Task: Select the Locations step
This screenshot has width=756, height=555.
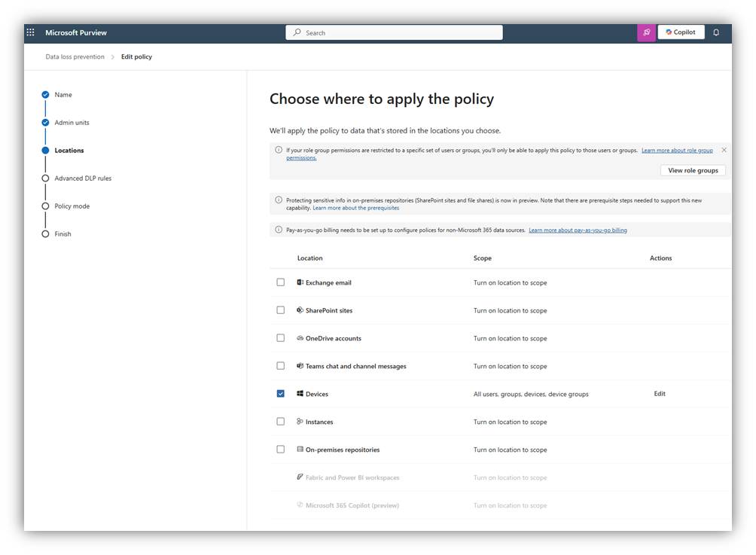Action: (x=69, y=151)
